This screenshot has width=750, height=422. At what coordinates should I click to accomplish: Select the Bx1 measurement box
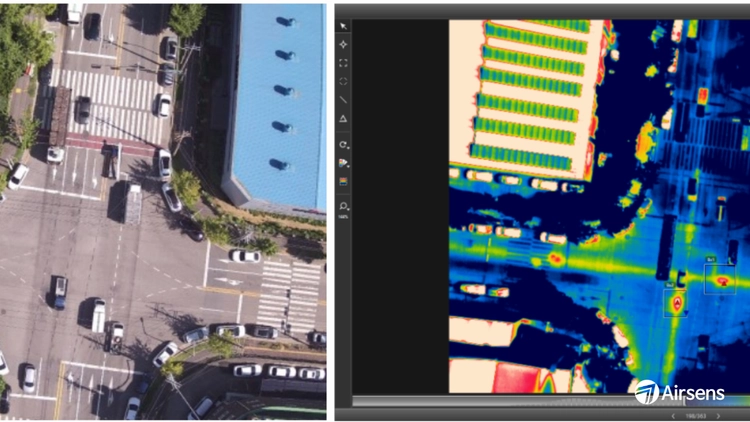click(x=720, y=279)
